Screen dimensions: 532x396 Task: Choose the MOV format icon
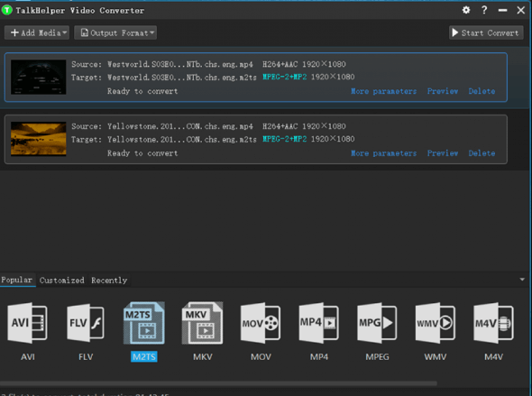[x=261, y=323]
